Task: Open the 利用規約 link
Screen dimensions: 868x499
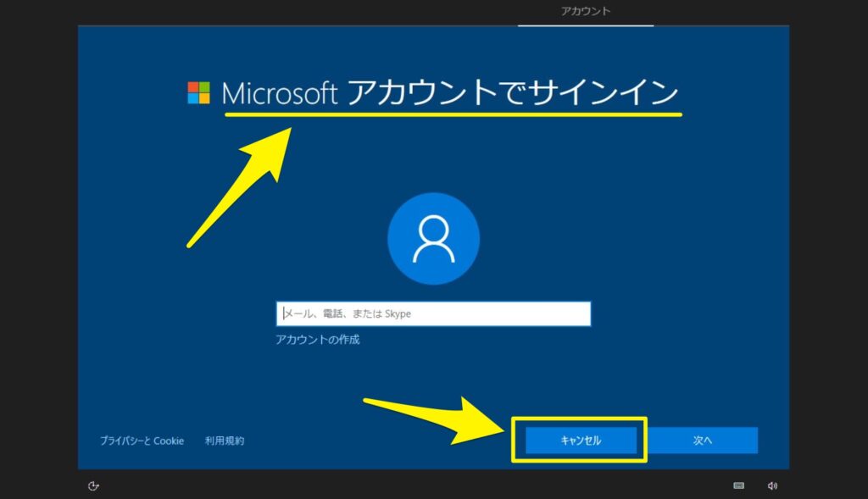Action: tap(224, 441)
